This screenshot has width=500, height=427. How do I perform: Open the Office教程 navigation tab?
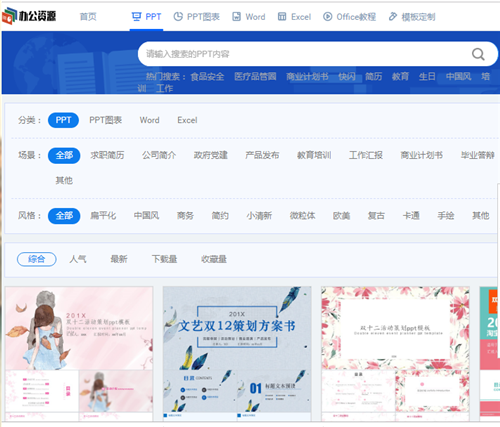349,17
